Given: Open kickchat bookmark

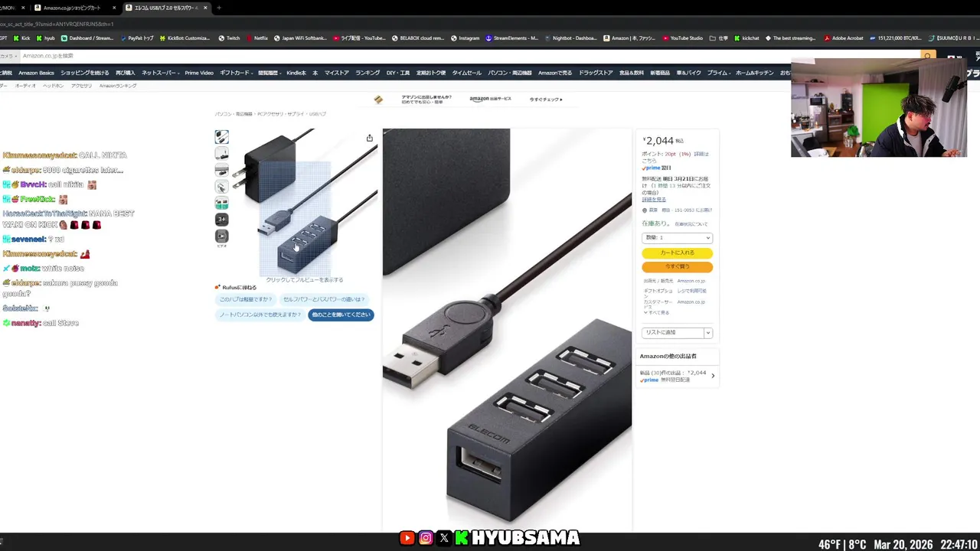Looking at the screenshot, I should click(746, 37).
